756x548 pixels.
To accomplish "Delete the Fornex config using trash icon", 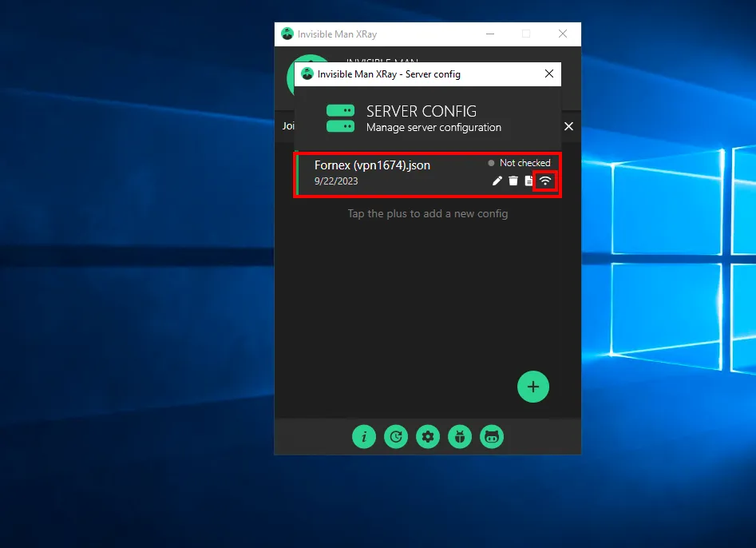I will click(x=513, y=181).
